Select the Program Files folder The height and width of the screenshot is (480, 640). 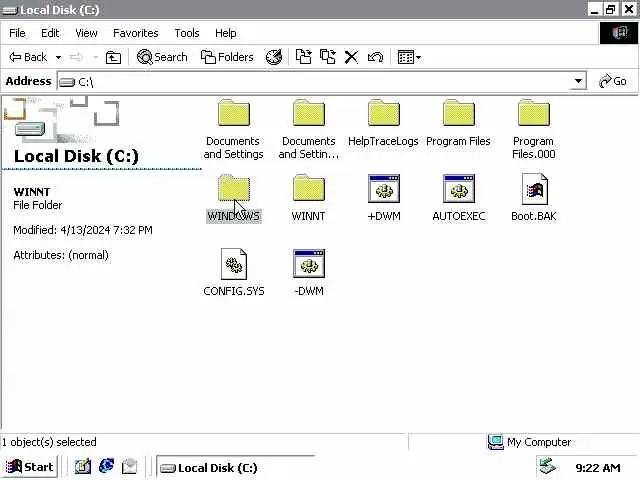pos(458,123)
